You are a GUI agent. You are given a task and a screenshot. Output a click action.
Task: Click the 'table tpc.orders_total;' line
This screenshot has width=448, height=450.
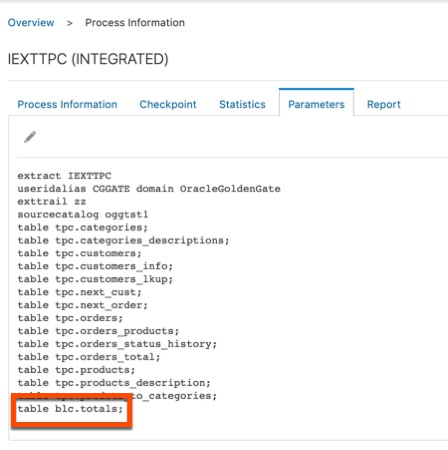89,357
